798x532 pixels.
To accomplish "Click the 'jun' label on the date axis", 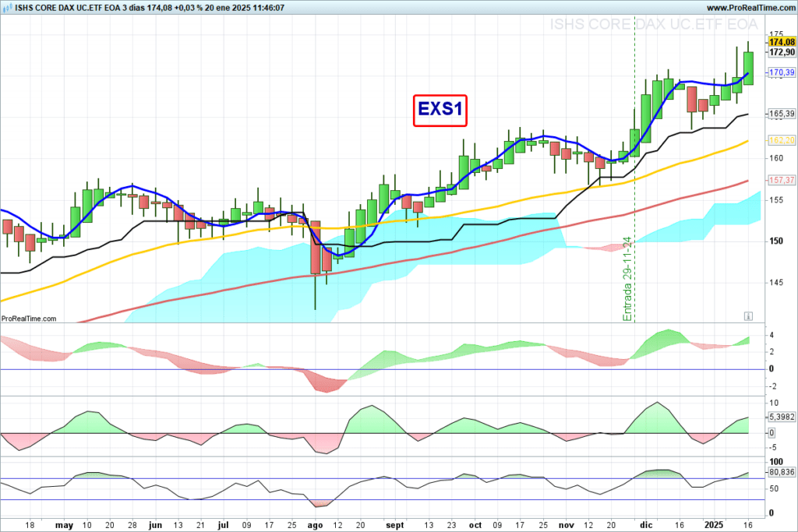I will tap(155, 525).
